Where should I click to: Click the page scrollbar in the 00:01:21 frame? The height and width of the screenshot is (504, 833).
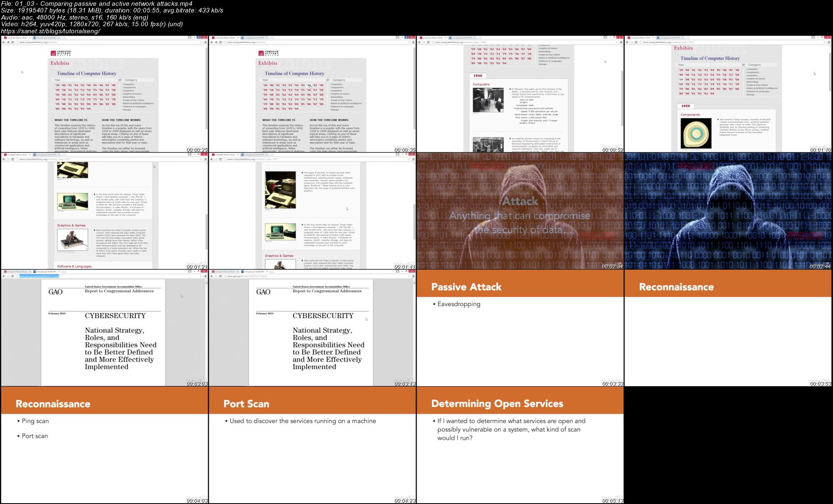[x=206, y=231]
